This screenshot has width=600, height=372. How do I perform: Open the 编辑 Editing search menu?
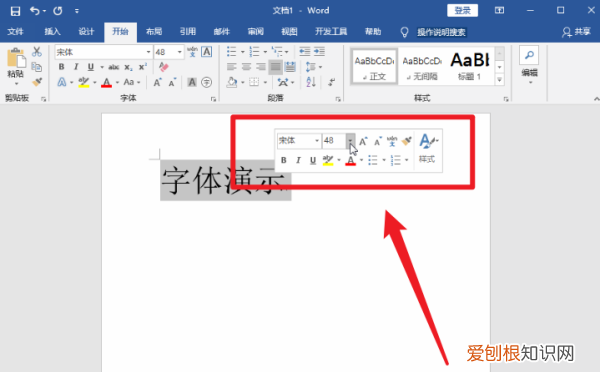point(530,66)
